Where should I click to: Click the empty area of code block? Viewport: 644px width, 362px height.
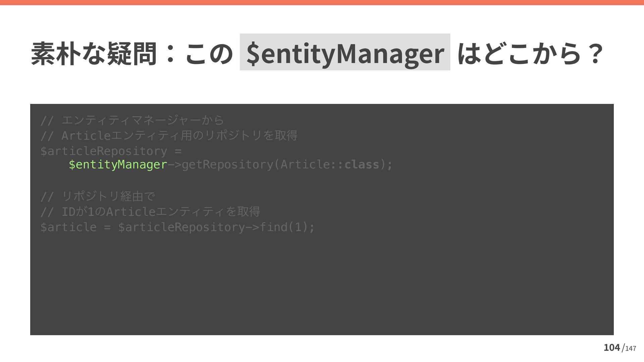click(322, 285)
